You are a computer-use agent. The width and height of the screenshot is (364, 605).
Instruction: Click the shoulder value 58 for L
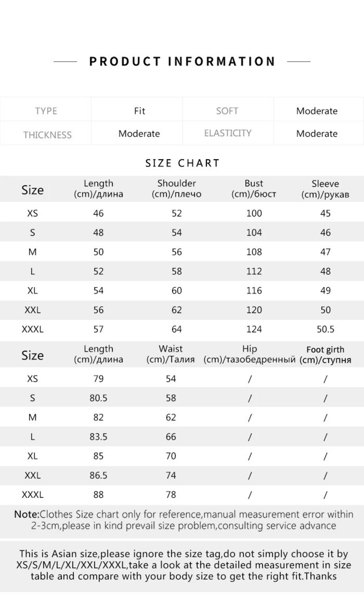(176, 271)
